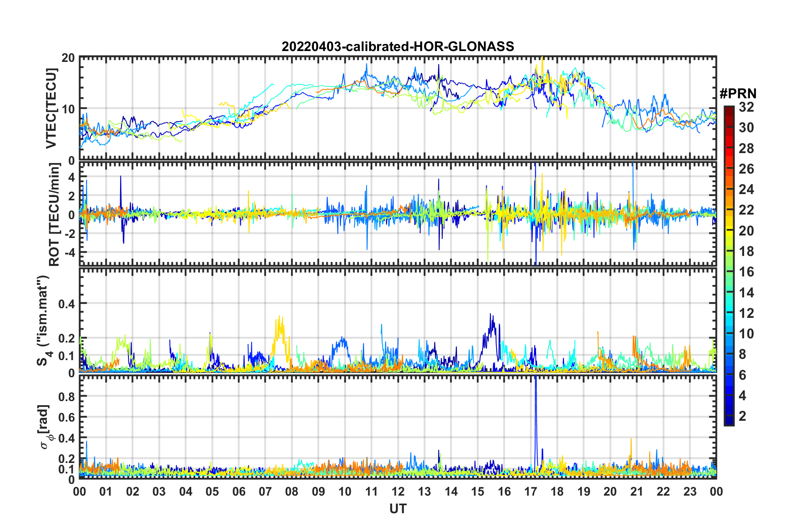Click colorbar tick label 32

746,107
